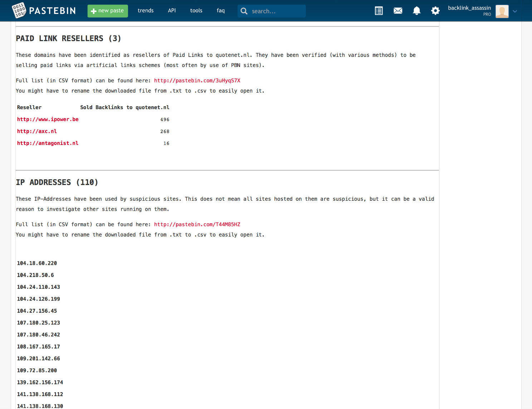Select IP address 141.138.168.130
This screenshot has height=409, width=532.
coord(40,406)
